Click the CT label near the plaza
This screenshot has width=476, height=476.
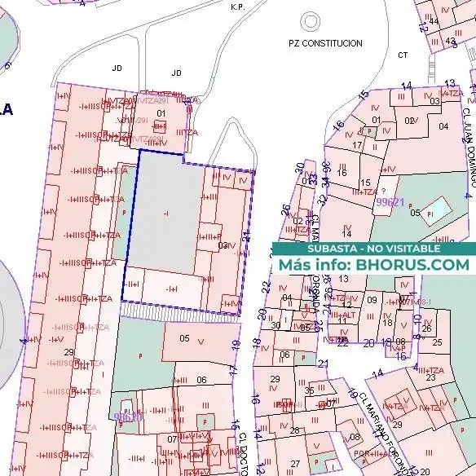403,55
